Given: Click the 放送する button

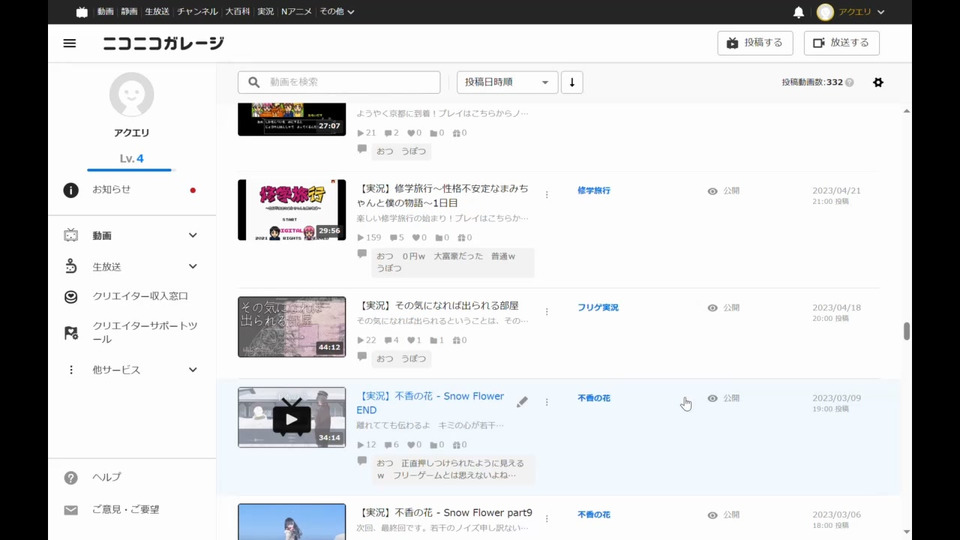Looking at the screenshot, I should (841, 43).
